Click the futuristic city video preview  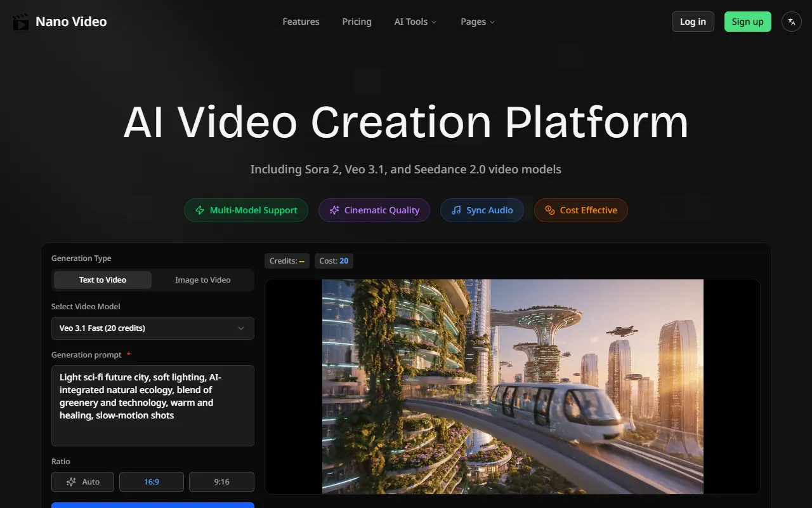pyautogui.click(x=513, y=386)
